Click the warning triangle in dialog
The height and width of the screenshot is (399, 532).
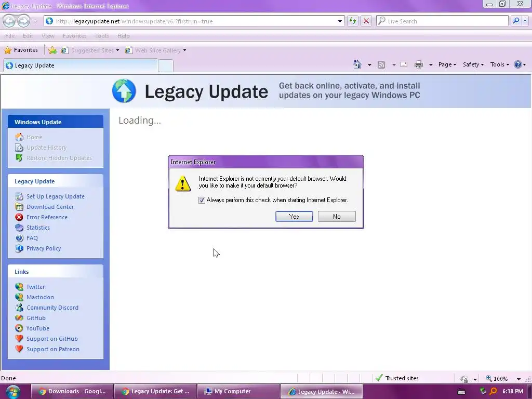click(x=183, y=183)
